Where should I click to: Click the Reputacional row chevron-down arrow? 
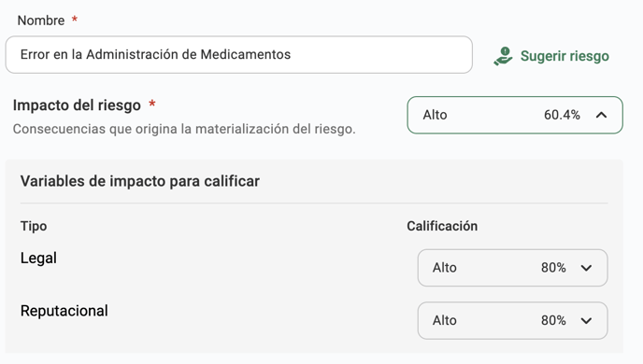586,320
